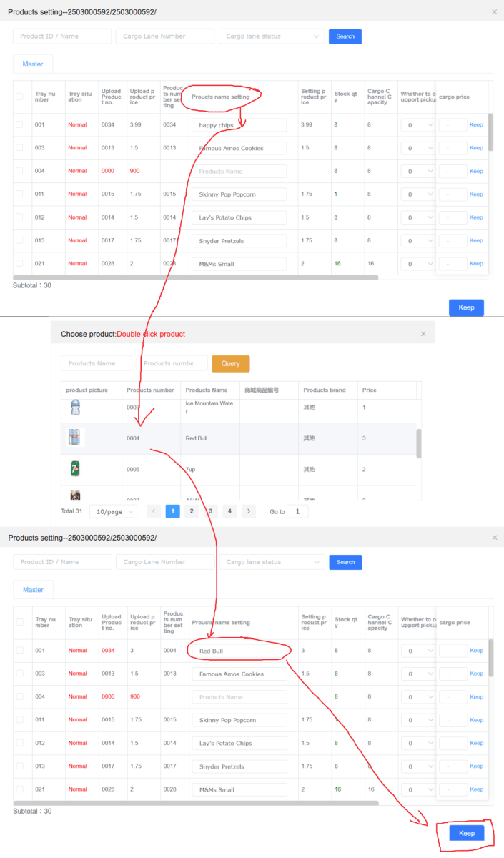Image resolution: width=504 pixels, height=858 pixels.
Task: Click the previous page left arrow
Action: 154,511
